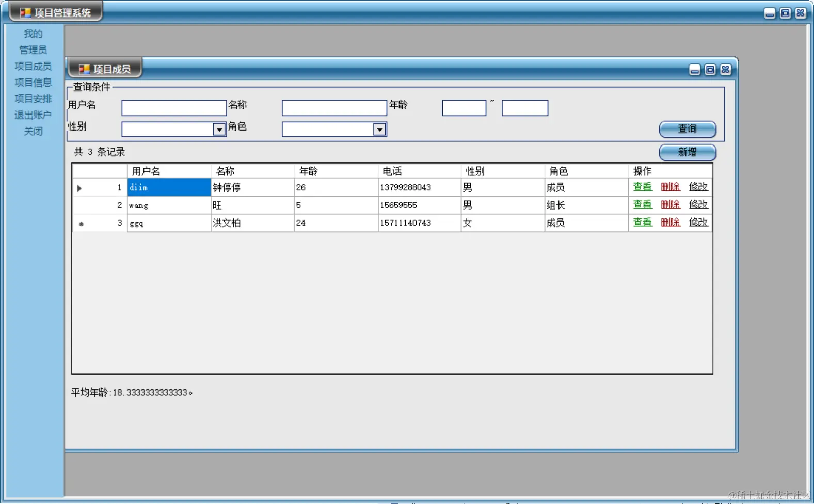Select the ggq username cell
This screenshot has width=814, height=504.
coord(169,223)
